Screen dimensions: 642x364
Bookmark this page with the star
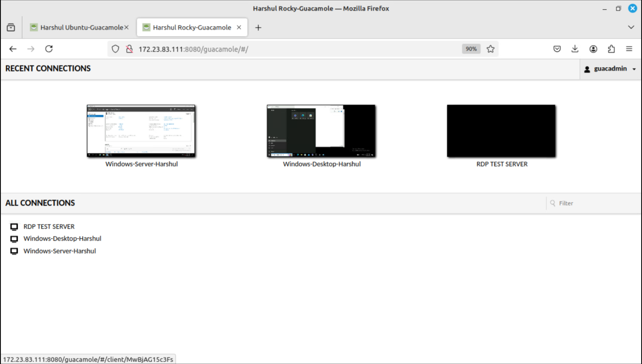(x=491, y=49)
